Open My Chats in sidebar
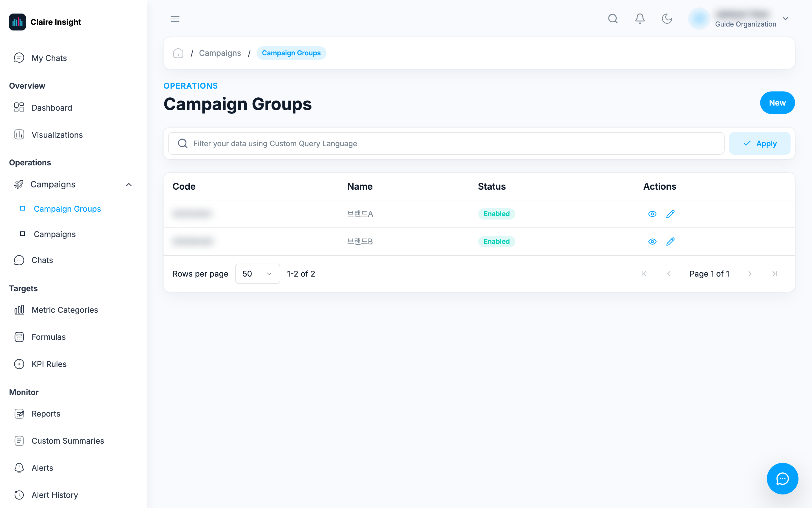The height and width of the screenshot is (508, 812). pos(49,58)
